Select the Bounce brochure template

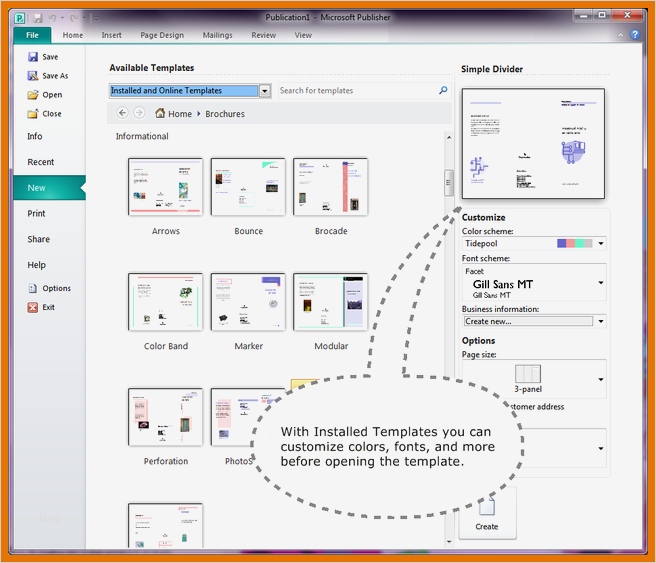click(x=248, y=187)
